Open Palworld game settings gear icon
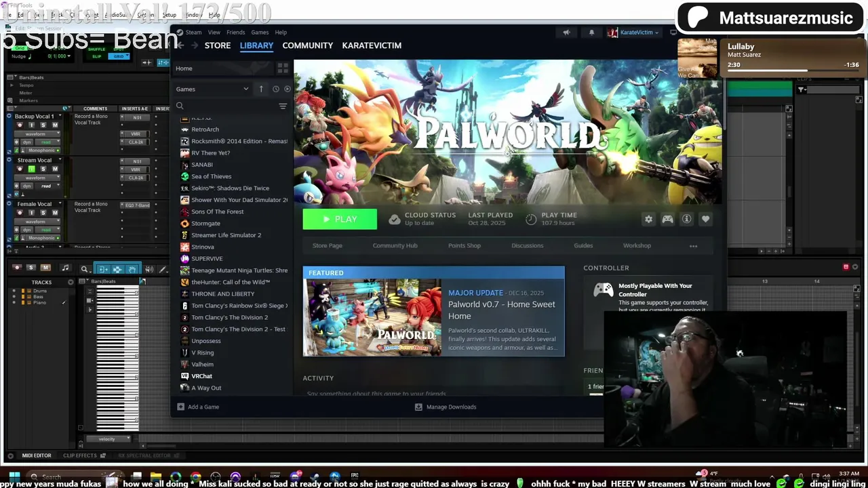The height and width of the screenshot is (488, 868). click(648, 219)
